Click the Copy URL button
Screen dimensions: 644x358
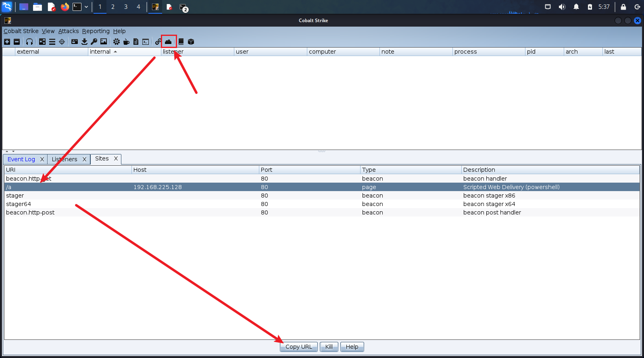coord(299,347)
